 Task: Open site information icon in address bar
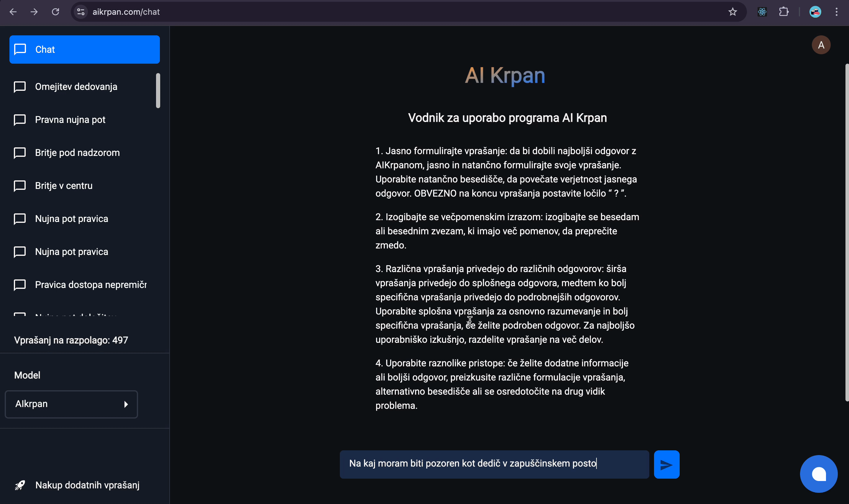point(81,12)
